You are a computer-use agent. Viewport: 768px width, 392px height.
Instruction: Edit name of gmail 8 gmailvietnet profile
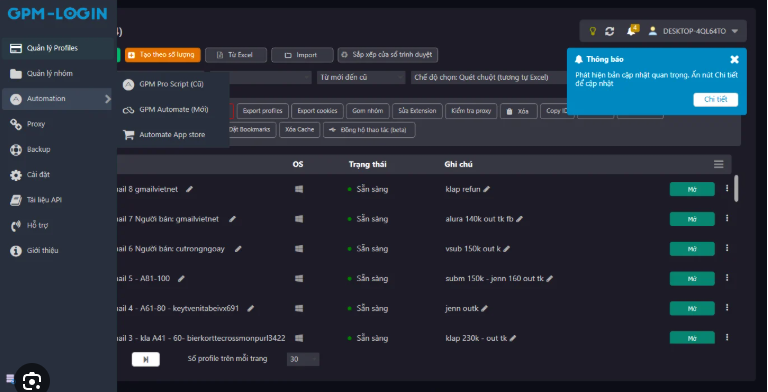[x=190, y=189]
